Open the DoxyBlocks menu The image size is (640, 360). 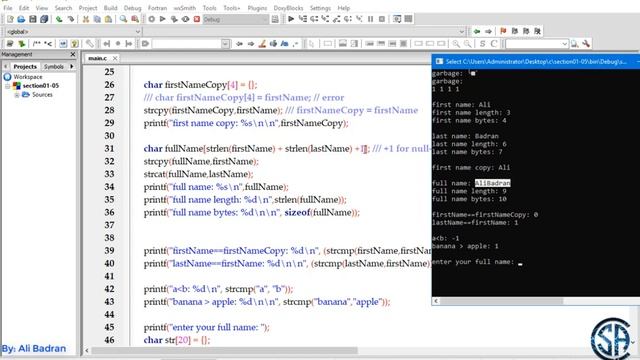pyautogui.click(x=288, y=8)
